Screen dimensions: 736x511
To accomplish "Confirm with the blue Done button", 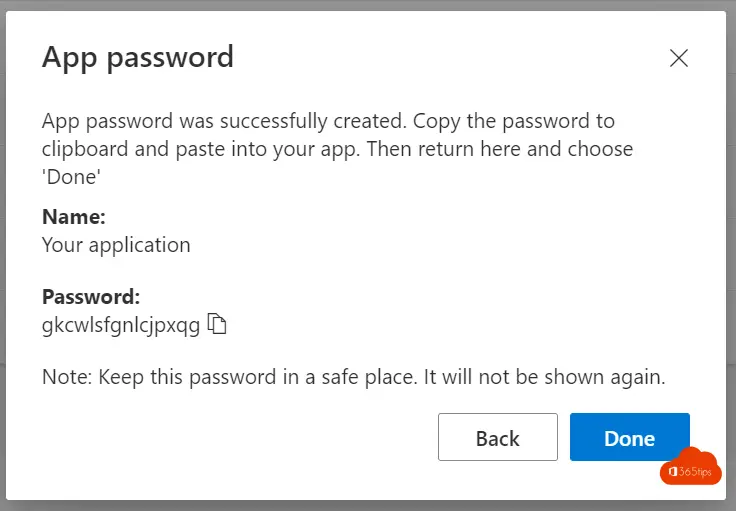I will [x=629, y=437].
